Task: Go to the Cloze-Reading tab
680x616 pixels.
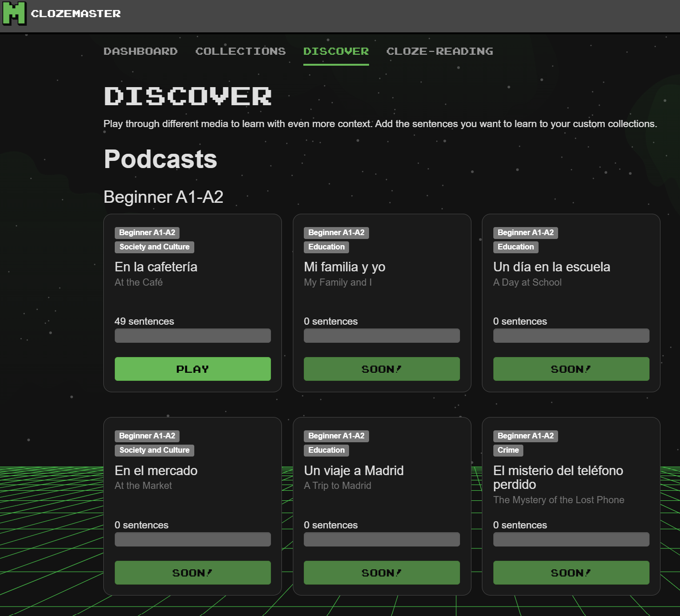Action: (x=440, y=51)
